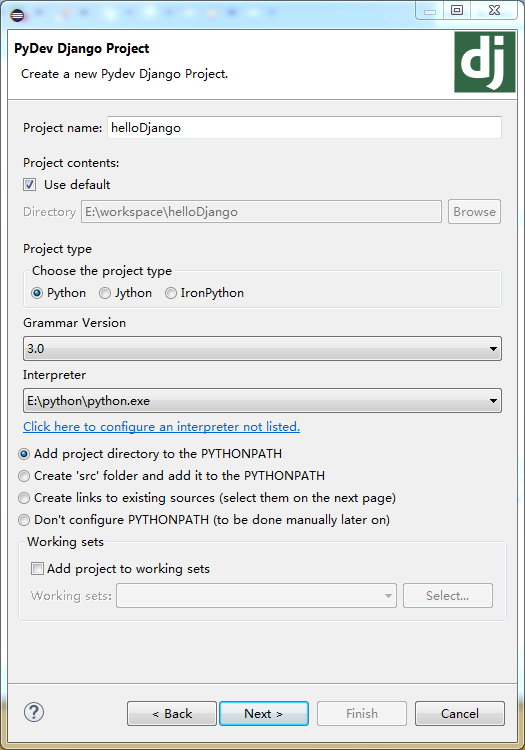Expand the Interpreter combo box
Viewport: 525px width, 750px height.
tap(262, 401)
